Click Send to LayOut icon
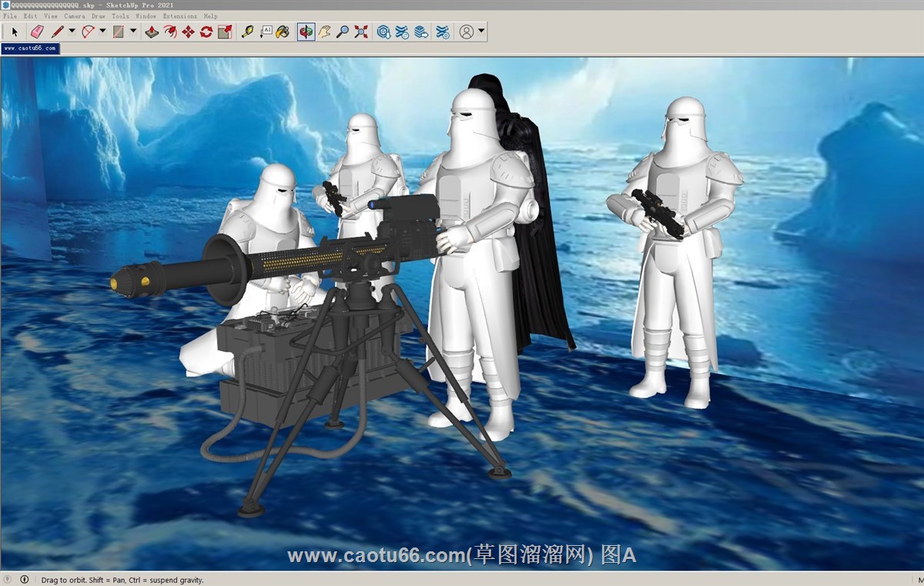Screen dimensions: 924x586 tap(420, 32)
